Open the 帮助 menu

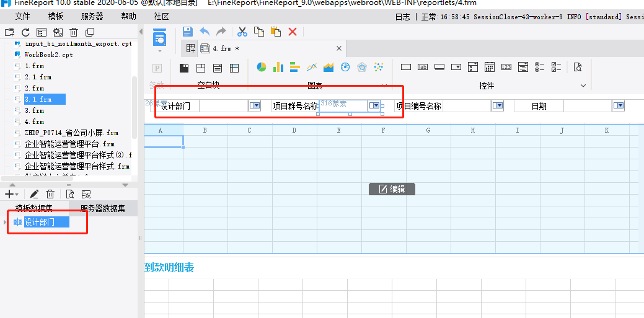pyautogui.click(x=128, y=17)
